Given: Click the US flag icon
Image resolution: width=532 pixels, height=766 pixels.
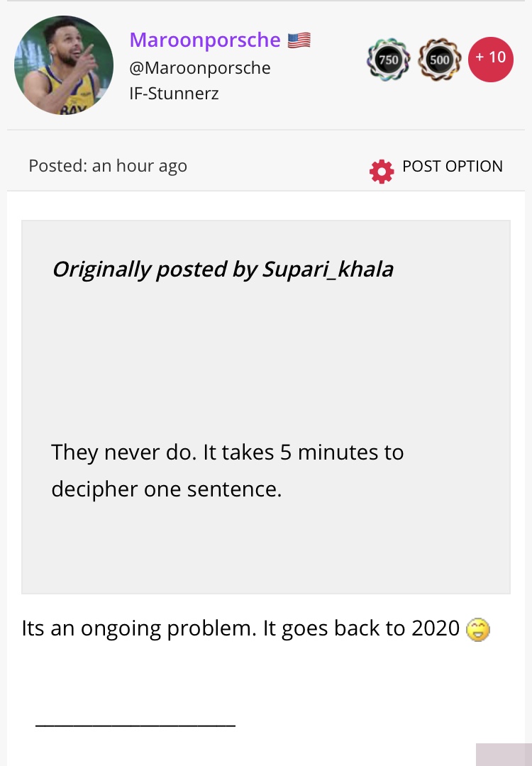Looking at the screenshot, I should pos(299,40).
